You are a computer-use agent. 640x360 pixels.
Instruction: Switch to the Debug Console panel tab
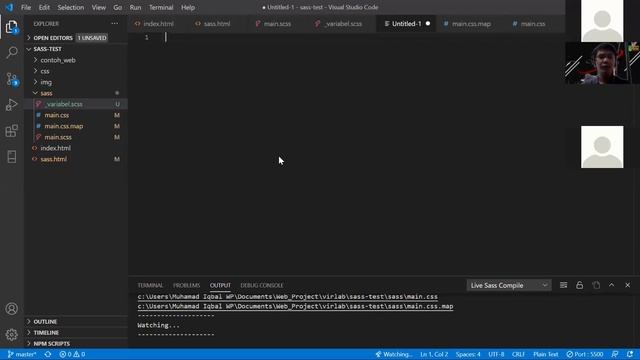[x=262, y=285]
